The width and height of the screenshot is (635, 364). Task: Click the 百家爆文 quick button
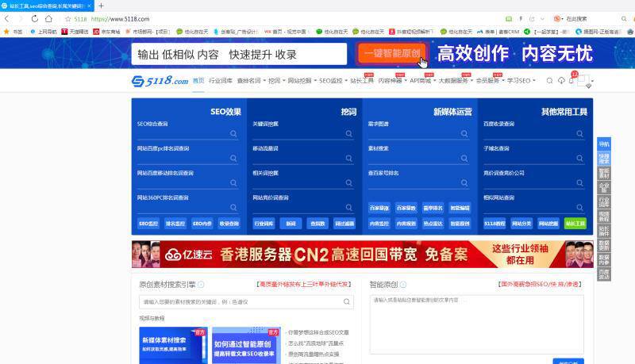[x=379, y=208]
